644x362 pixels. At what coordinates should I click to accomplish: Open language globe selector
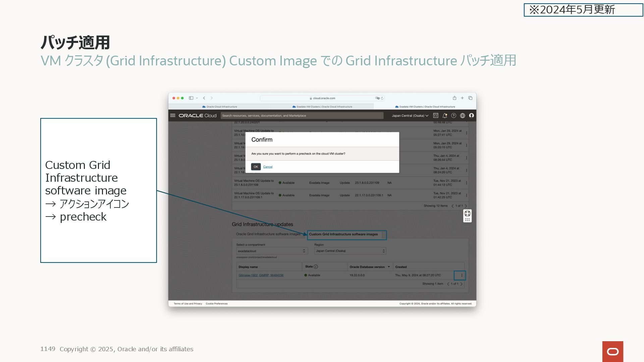pyautogui.click(x=463, y=115)
